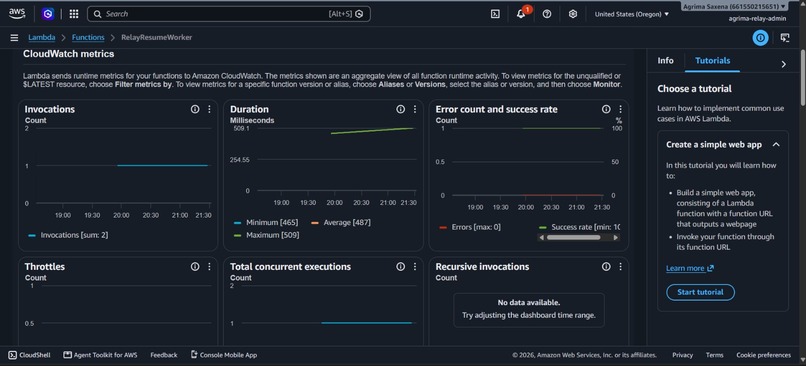Image resolution: width=806 pixels, height=366 pixels.
Task: Click the Feedback footer link
Action: [163, 355]
